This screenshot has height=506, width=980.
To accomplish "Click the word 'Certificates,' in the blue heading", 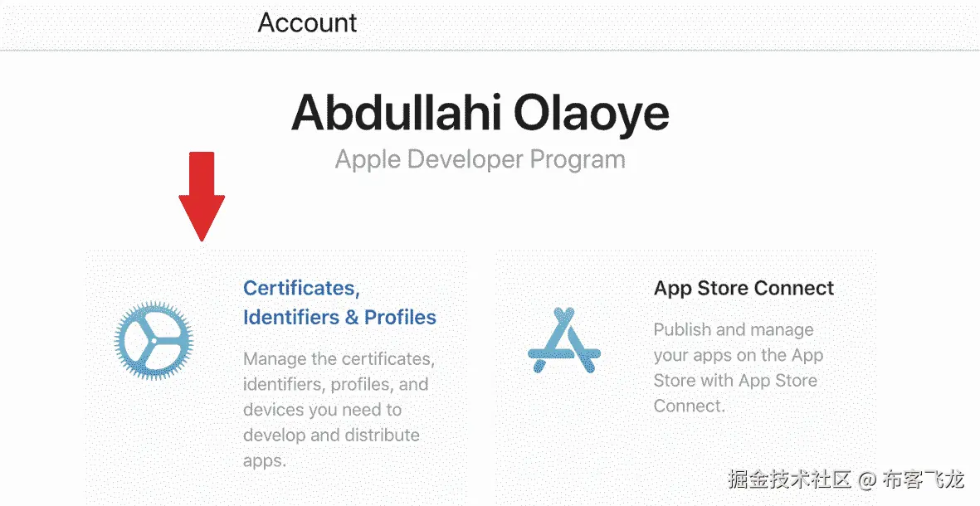I will click(x=300, y=288).
